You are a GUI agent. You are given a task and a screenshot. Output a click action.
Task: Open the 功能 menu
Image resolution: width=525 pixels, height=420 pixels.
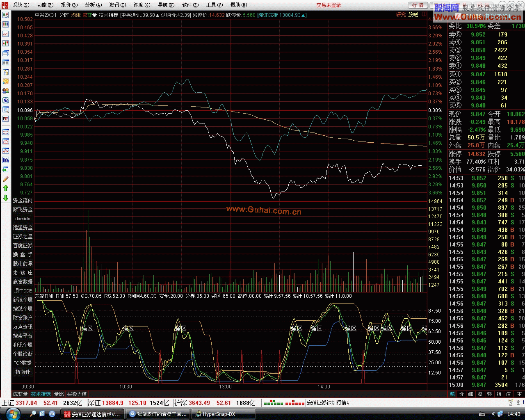[45, 5]
